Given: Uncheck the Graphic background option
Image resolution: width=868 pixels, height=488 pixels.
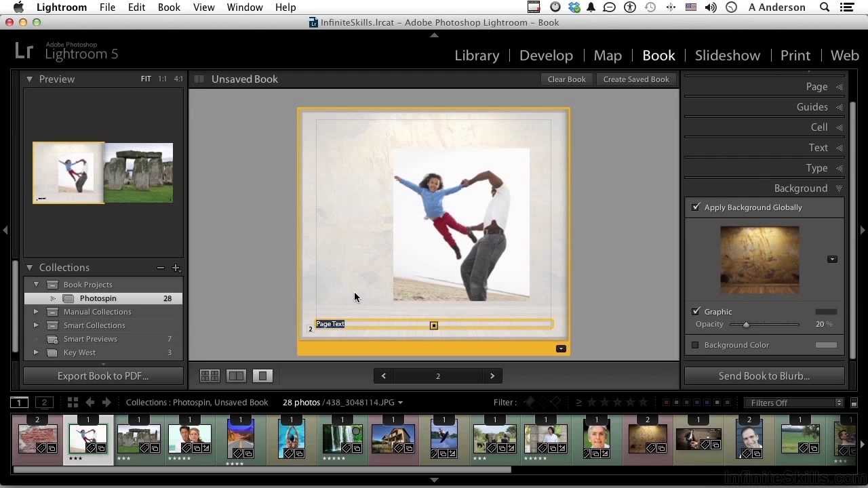Looking at the screenshot, I should (696, 312).
